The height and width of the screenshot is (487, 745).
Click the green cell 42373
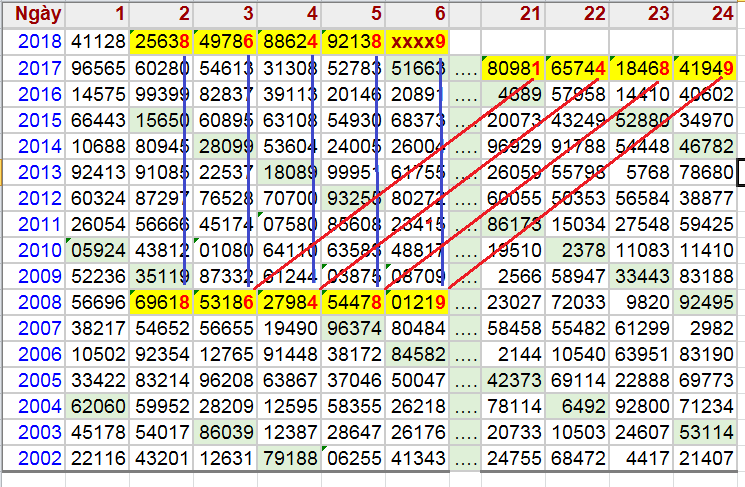pyautogui.click(x=514, y=380)
